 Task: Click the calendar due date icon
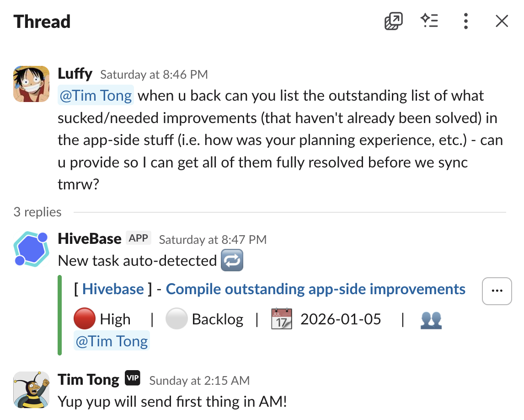coord(282,319)
